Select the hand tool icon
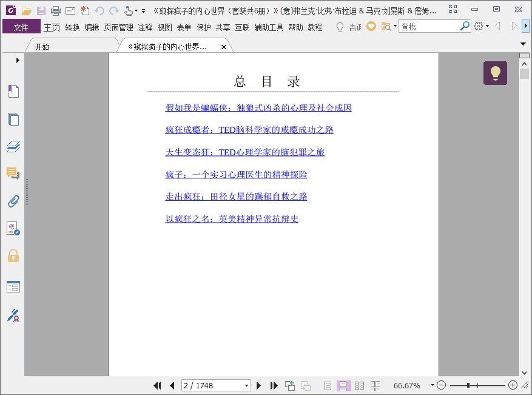The width and height of the screenshot is (532, 395). tap(128, 11)
